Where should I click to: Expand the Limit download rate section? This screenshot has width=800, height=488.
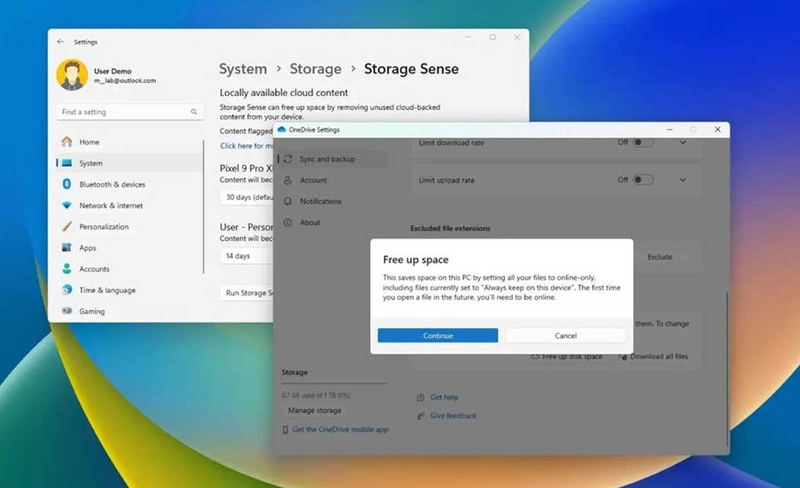click(683, 142)
